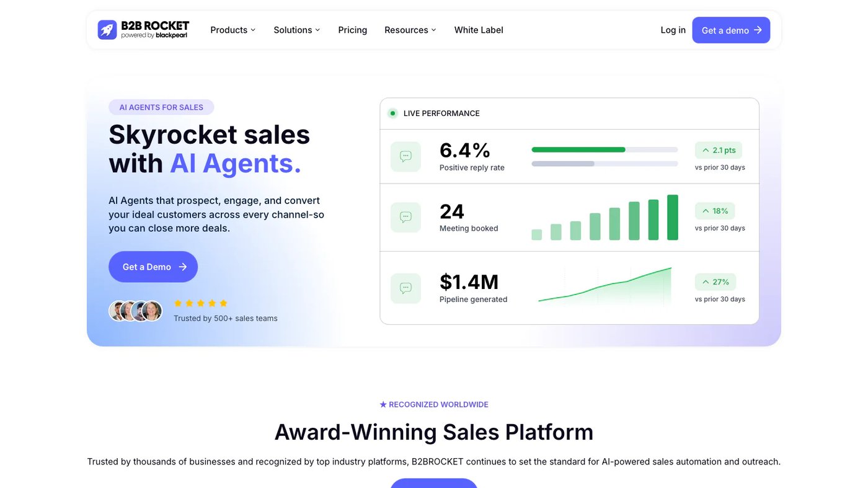This screenshot has height=488, width=868.
Task: Click the Pipeline generated line chart
Action: tap(604, 285)
